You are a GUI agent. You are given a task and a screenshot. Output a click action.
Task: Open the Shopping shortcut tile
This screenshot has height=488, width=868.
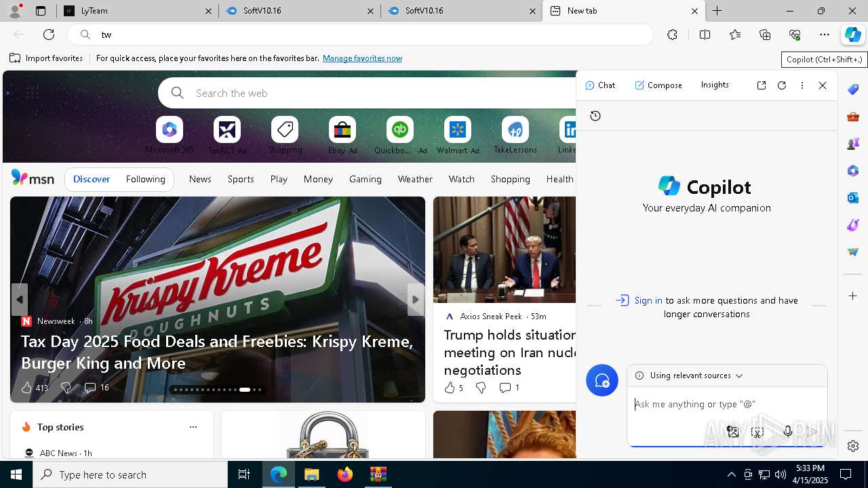click(x=285, y=136)
